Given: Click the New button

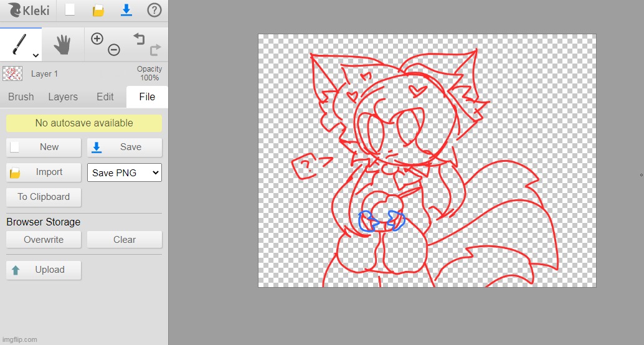Looking at the screenshot, I should [x=44, y=147].
